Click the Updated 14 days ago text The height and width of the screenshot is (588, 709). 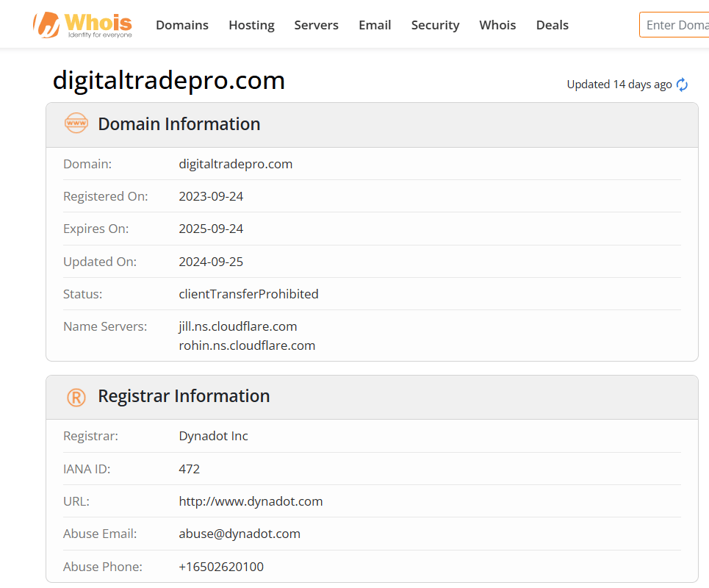point(619,85)
